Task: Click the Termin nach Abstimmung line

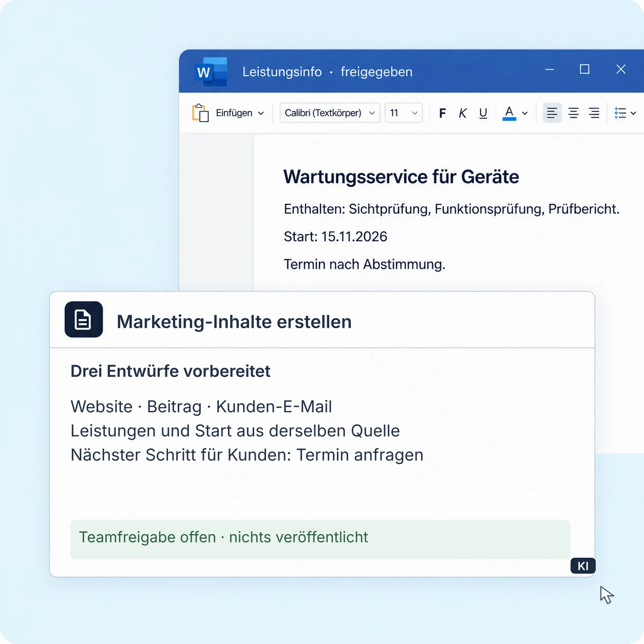Action: tap(364, 264)
